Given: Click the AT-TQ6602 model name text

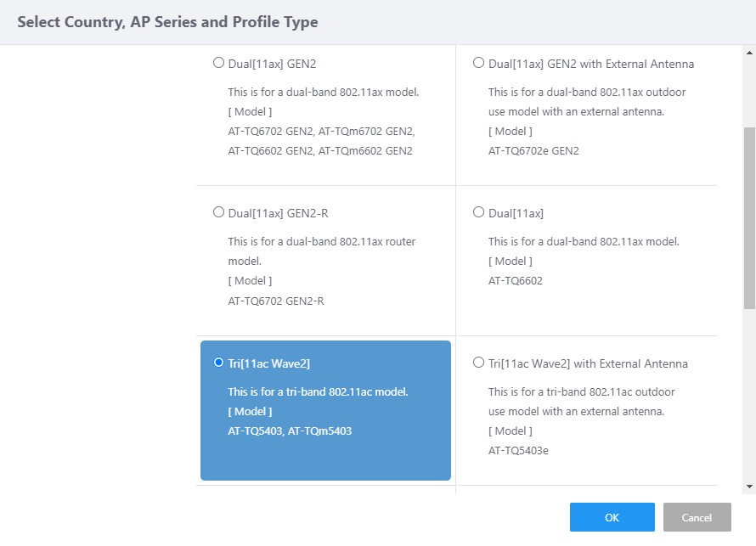Looking at the screenshot, I should (x=515, y=281).
